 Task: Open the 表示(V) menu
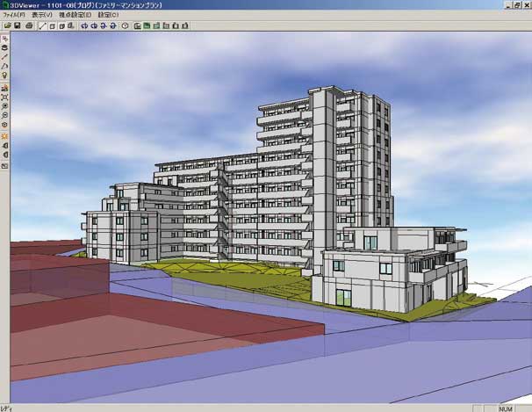click(41, 15)
